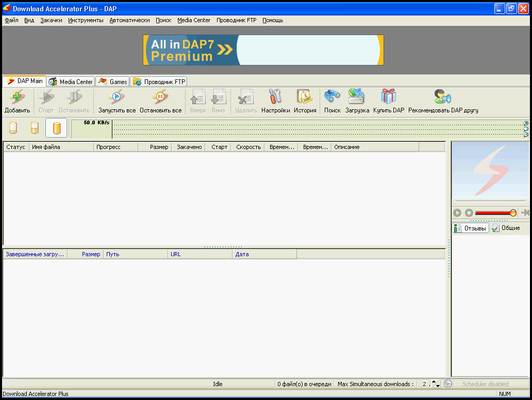The width and height of the screenshot is (532, 400).
Task: Switch to Media Center tab
Action: pyautogui.click(x=71, y=82)
